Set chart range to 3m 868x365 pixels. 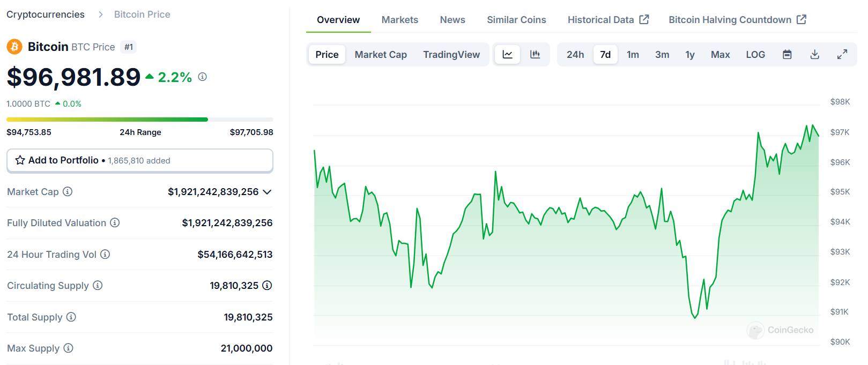click(x=662, y=54)
